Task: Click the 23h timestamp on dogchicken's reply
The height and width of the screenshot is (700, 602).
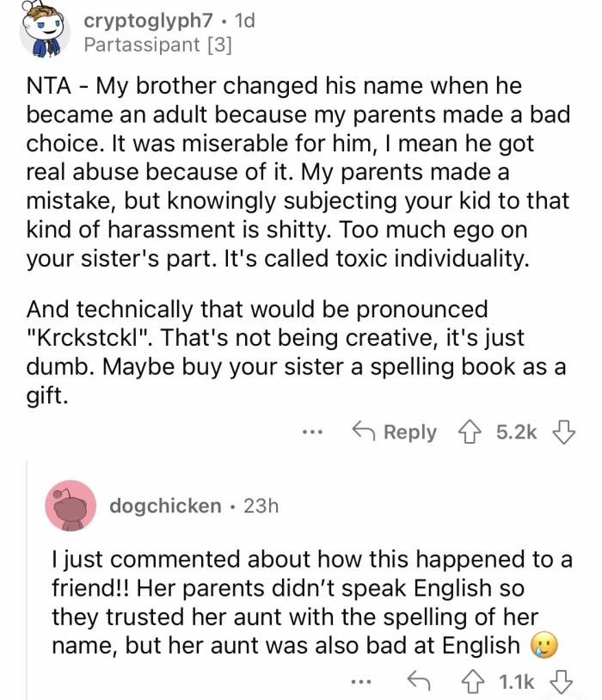Action: [x=261, y=506]
